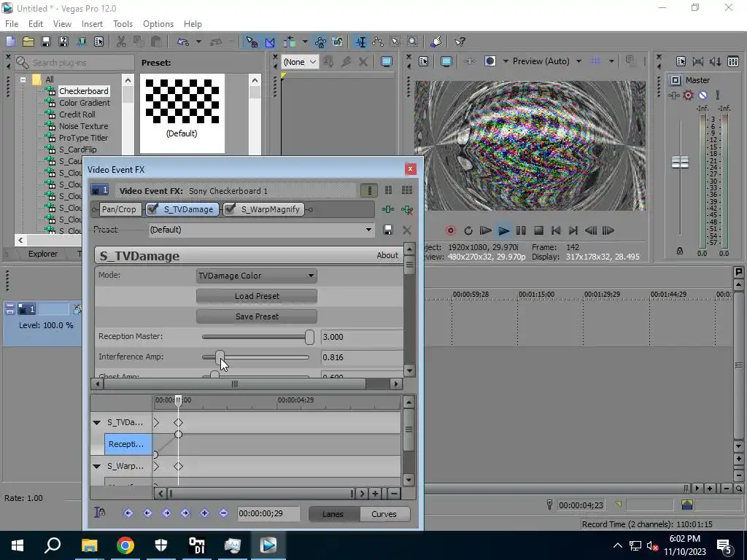Open the Preview (Auto) quality dropdown arrow
This screenshot has height=560, width=747.
point(578,61)
